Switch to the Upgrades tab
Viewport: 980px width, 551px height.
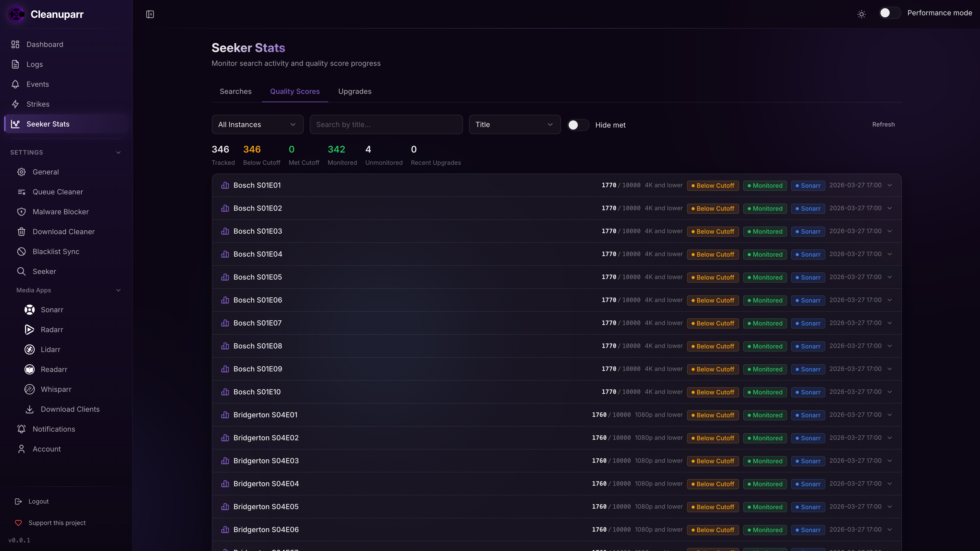point(354,91)
